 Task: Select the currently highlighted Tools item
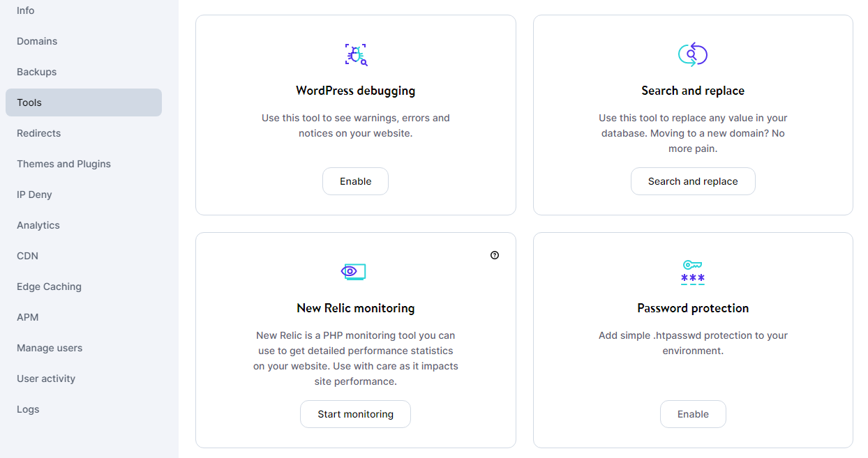[29, 102]
